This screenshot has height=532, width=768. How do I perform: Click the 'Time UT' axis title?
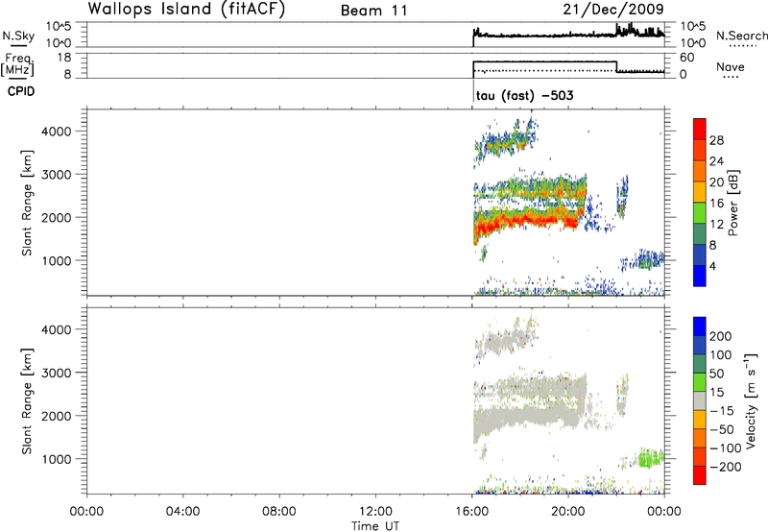pos(375,525)
